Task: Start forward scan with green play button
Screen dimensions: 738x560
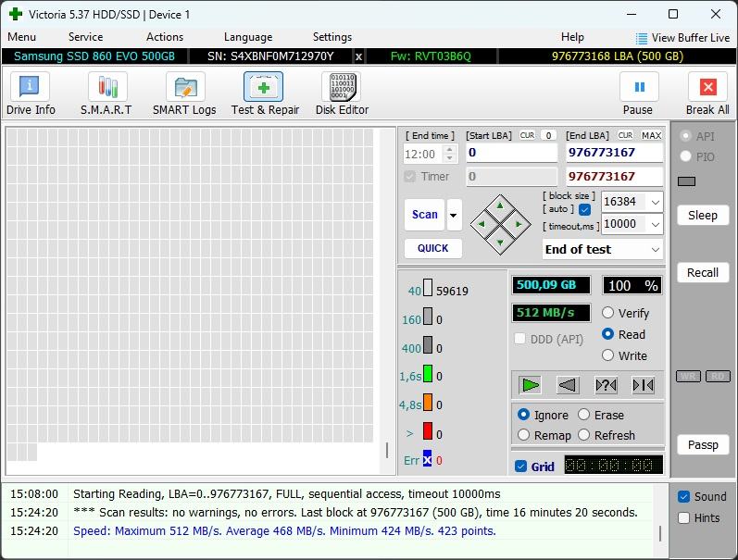Action: (531, 385)
